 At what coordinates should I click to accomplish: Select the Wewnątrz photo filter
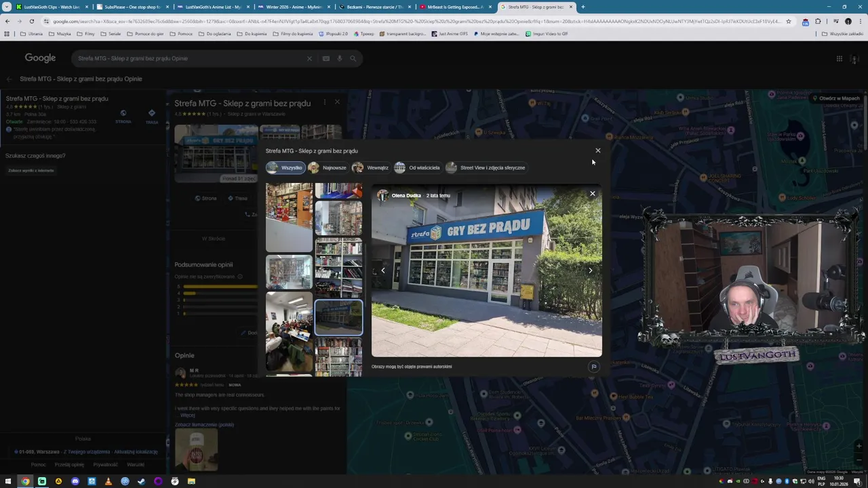(370, 167)
